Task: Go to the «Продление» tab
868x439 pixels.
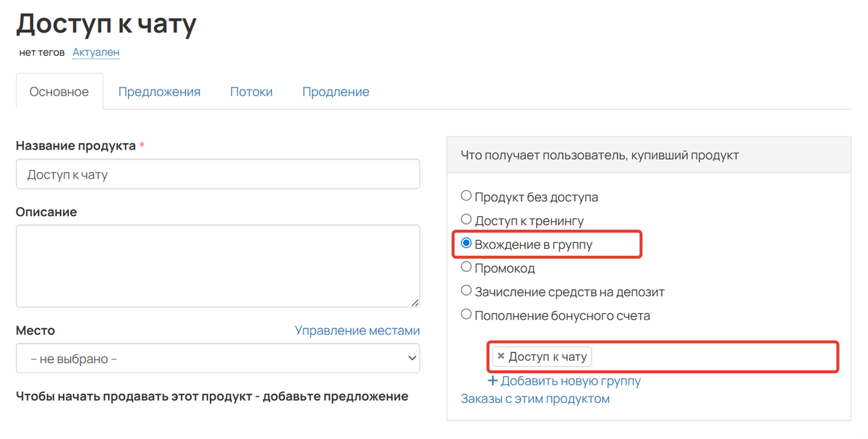Action: tap(336, 91)
